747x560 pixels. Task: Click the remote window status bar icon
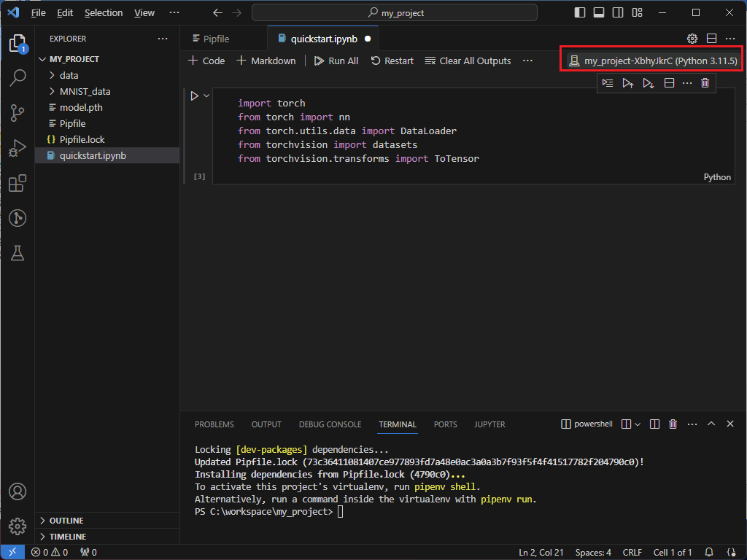pos(12,552)
